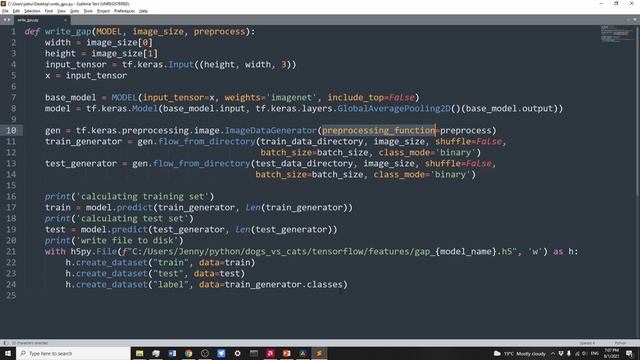Open PowerPoint from the taskbar
This screenshot has width=640, height=360.
click(x=287, y=353)
